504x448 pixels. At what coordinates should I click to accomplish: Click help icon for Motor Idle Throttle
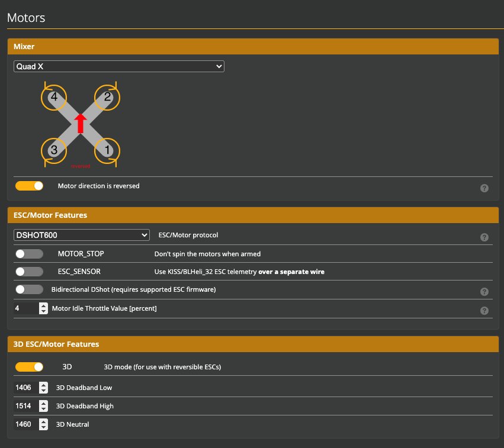coord(484,311)
